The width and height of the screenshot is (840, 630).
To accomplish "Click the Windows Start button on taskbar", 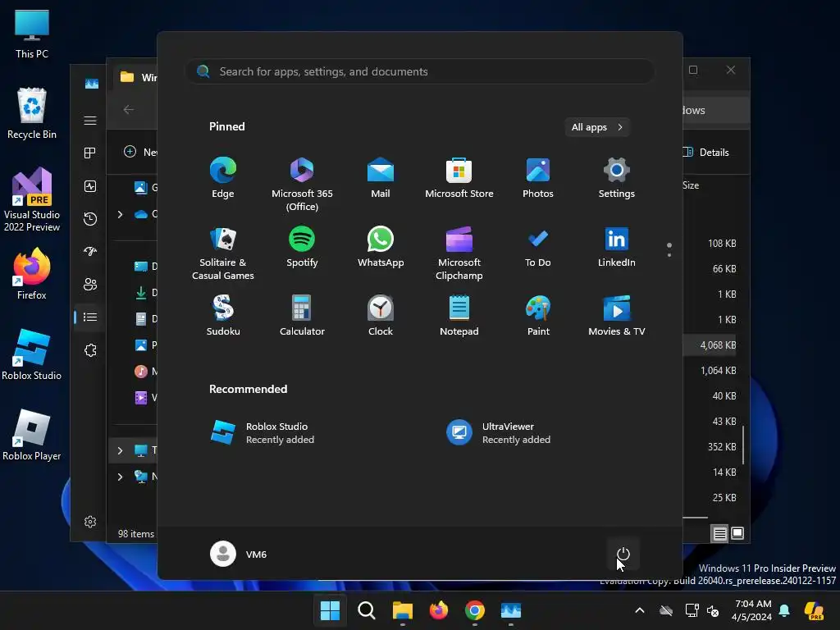I will pyautogui.click(x=330, y=610).
